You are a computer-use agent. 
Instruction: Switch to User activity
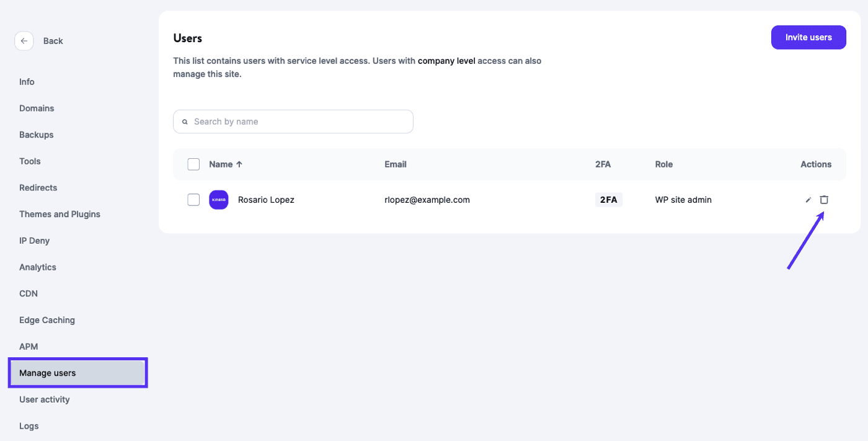click(44, 399)
